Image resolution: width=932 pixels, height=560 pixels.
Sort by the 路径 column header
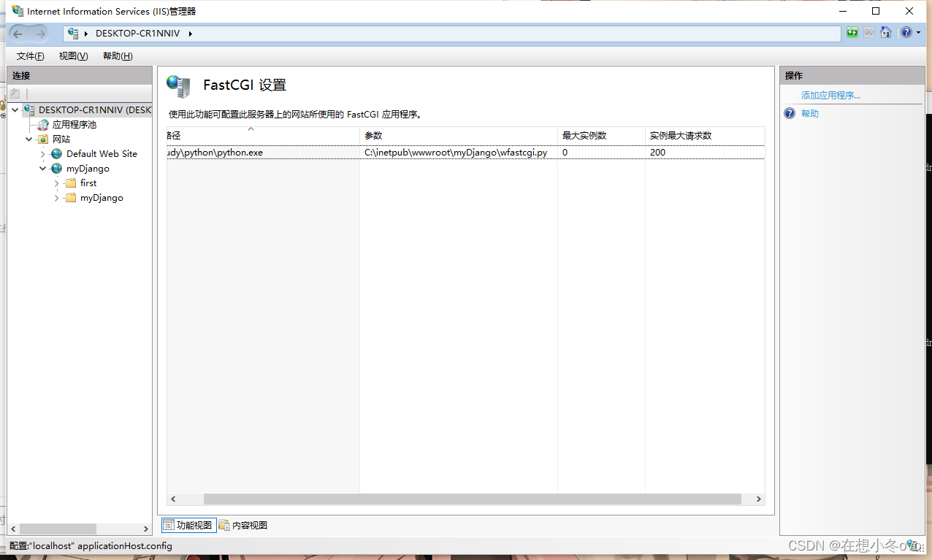pos(264,136)
